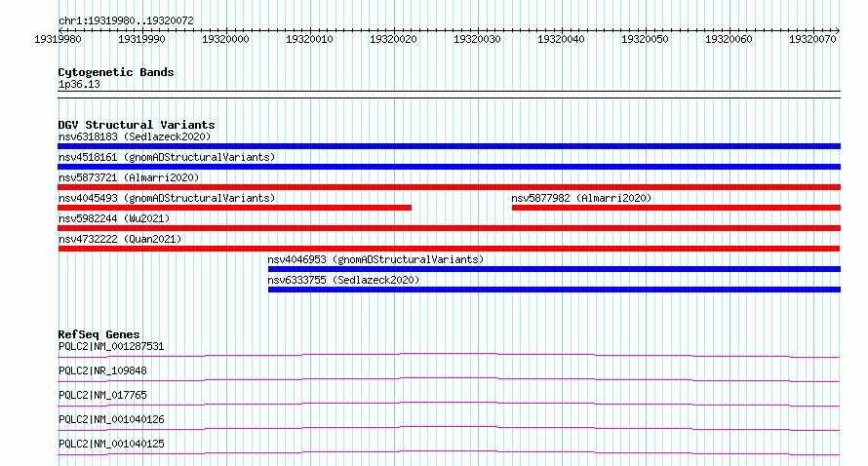The width and height of the screenshot is (868, 466).
Task: Open the DGV Structural Variants track title
Action: tap(137, 125)
